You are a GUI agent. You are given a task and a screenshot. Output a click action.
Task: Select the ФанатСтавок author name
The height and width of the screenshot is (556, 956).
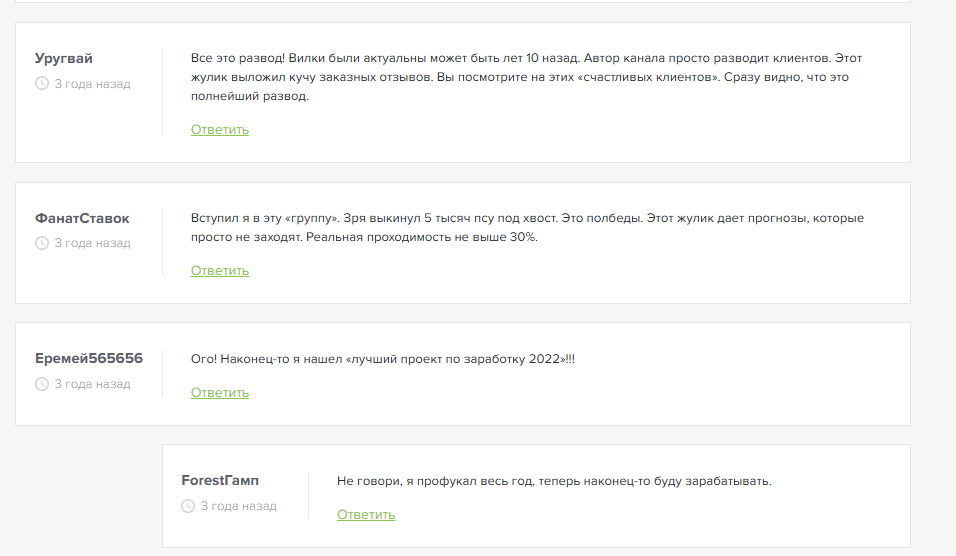click(x=82, y=218)
